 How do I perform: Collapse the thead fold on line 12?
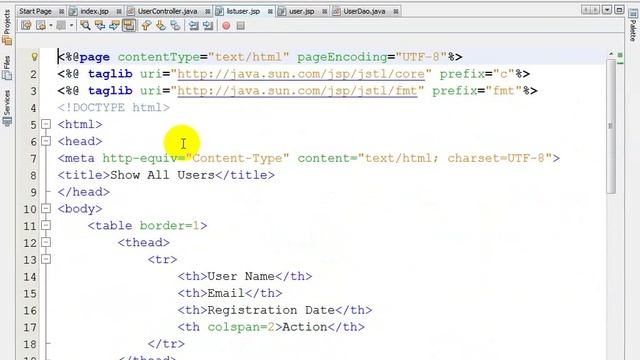[x=46, y=242]
